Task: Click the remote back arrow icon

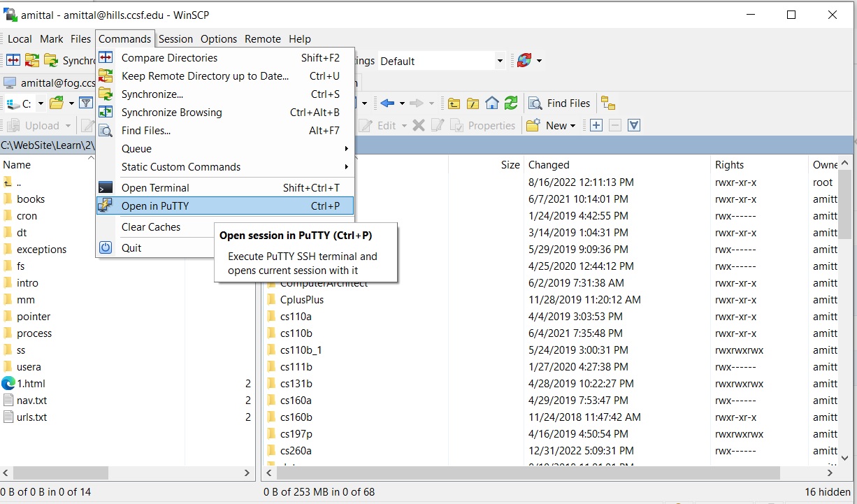Action: click(x=387, y=103)
